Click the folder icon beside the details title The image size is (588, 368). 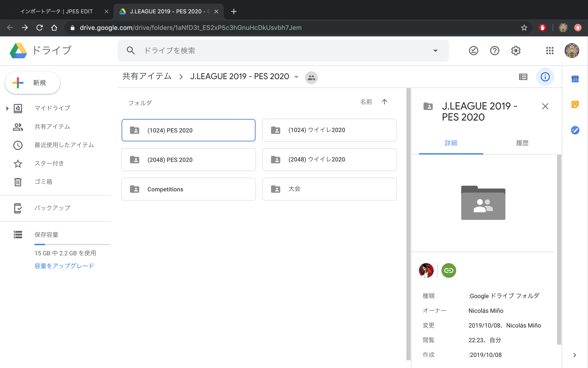pos(428,106)
